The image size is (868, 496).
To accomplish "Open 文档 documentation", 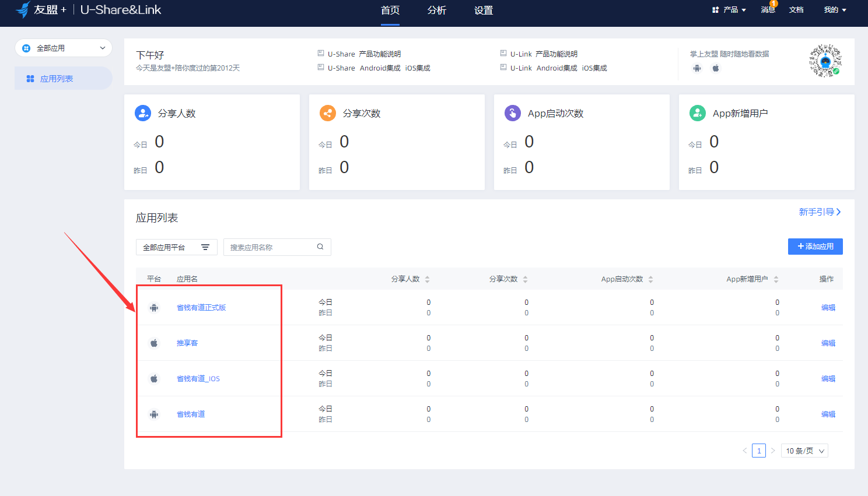I will [x=796, y=10].
